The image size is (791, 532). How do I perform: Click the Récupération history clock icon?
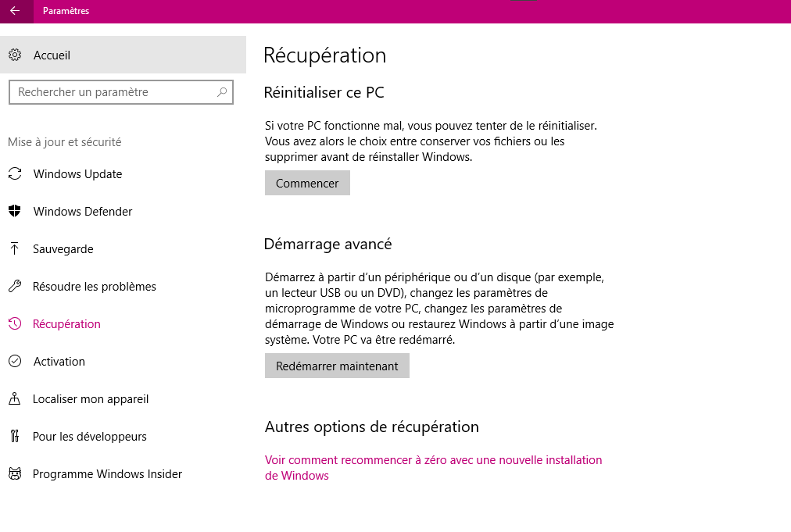click(x=15, y=323)
